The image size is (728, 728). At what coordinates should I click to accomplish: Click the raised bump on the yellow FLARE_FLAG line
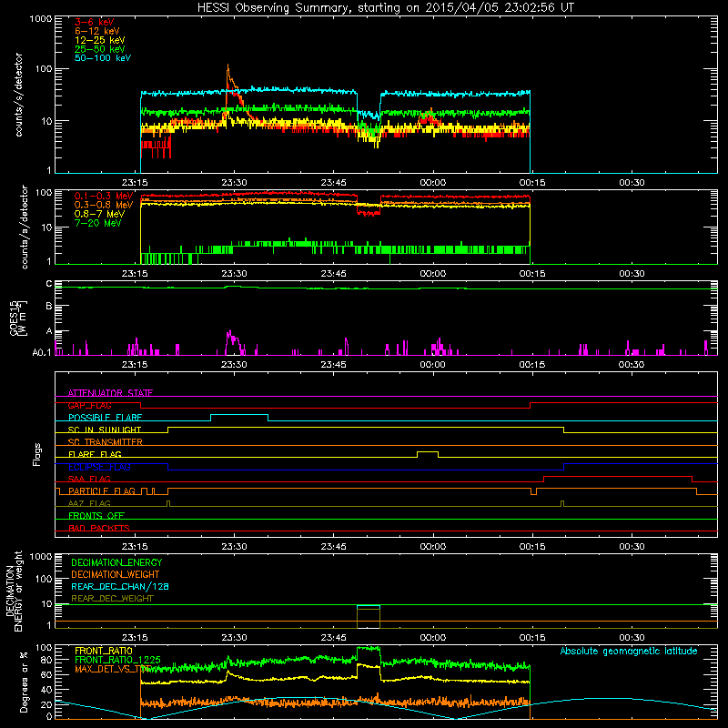428,451
